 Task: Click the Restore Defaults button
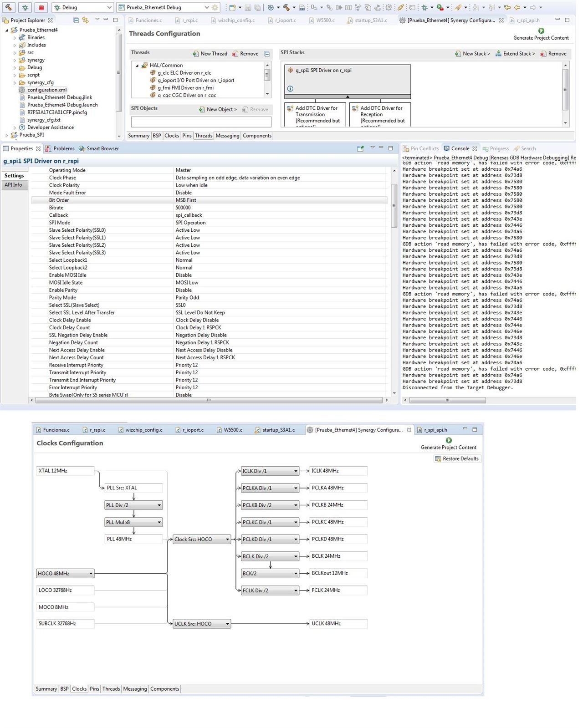pyautogui.click(x=457, y=459)
